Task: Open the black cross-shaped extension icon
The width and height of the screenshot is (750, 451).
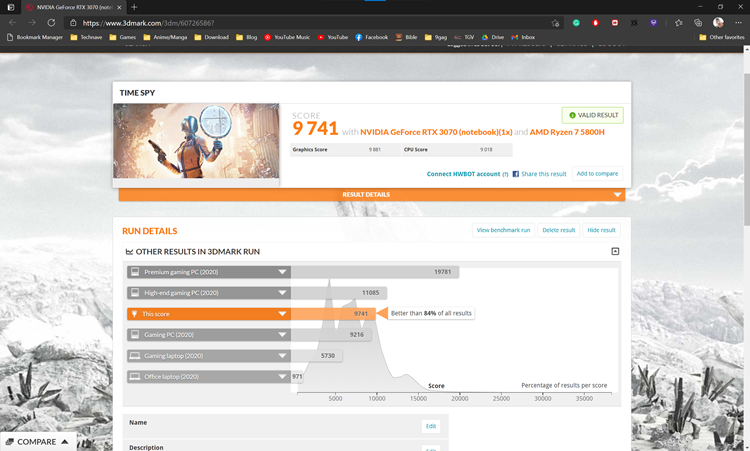Action: coord(634,22)
